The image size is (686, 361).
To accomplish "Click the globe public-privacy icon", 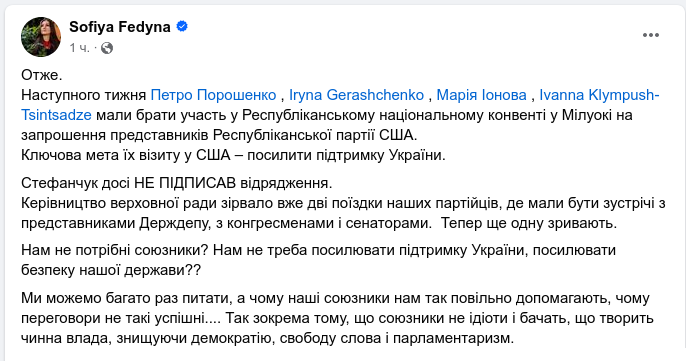I will point(107,48).
